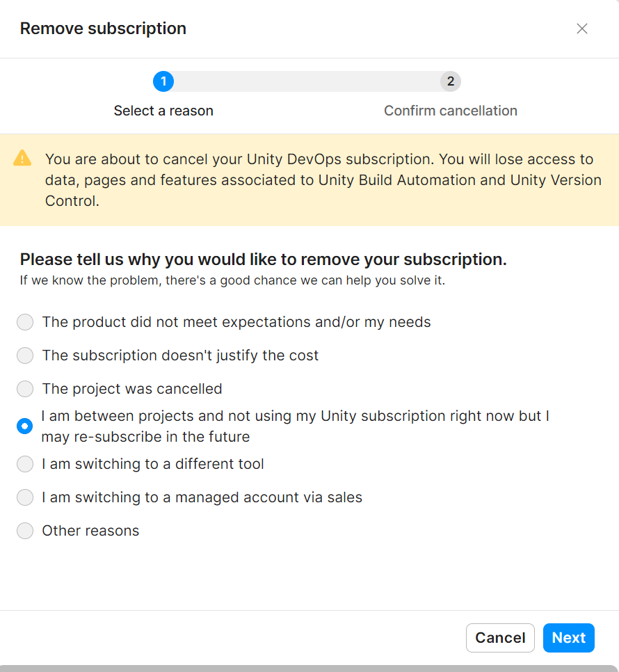Image resolution: width=619 pixels, height=672 pixels.
Task: Choose 'switching to a managed account via sales'
Action: [x=25, y=497]
